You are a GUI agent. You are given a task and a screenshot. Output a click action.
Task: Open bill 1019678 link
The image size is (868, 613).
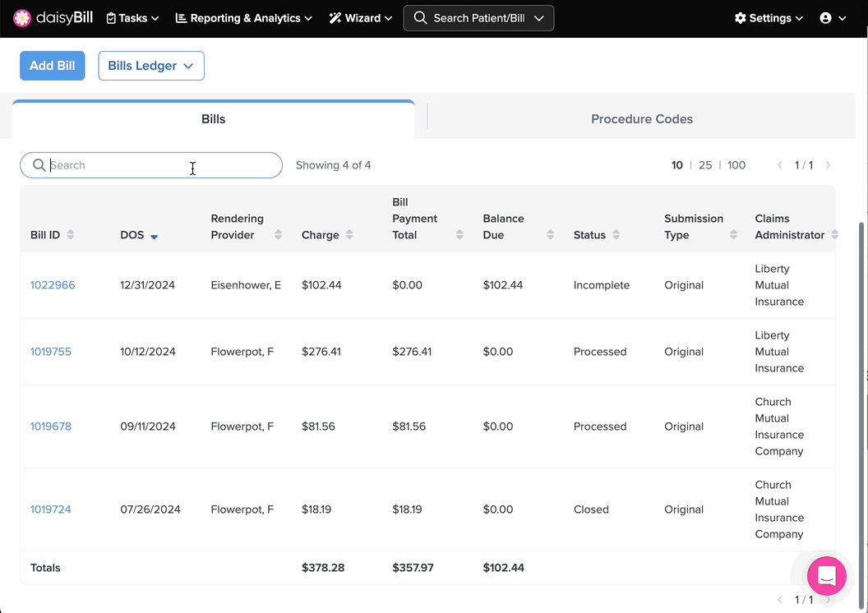51,426
